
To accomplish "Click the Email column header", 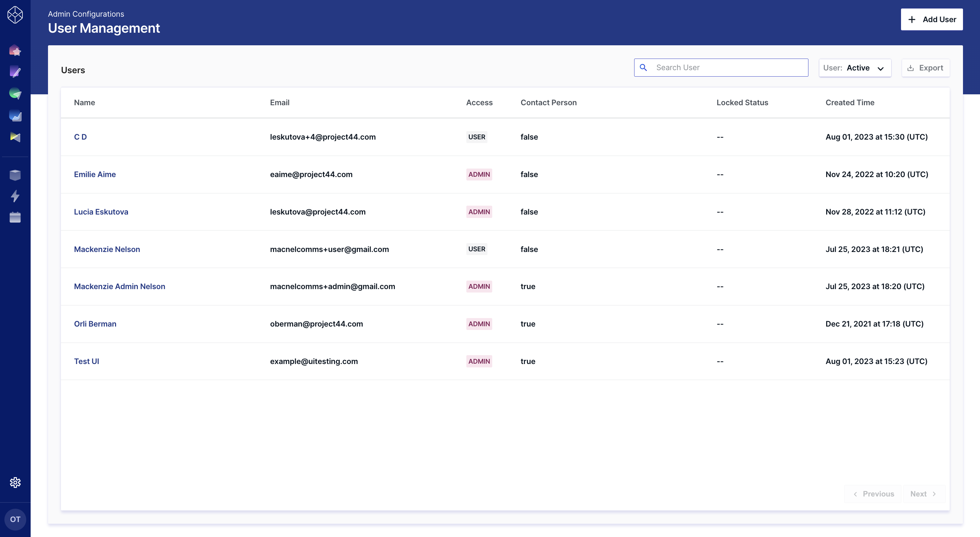I will 279,102.
